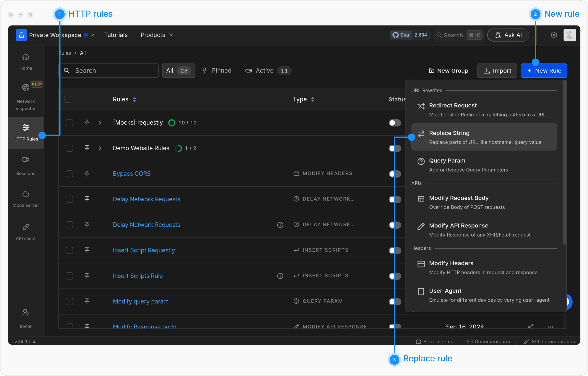
Task: Switch to the Pinned filter tab
Action: (x=217, y=71)
